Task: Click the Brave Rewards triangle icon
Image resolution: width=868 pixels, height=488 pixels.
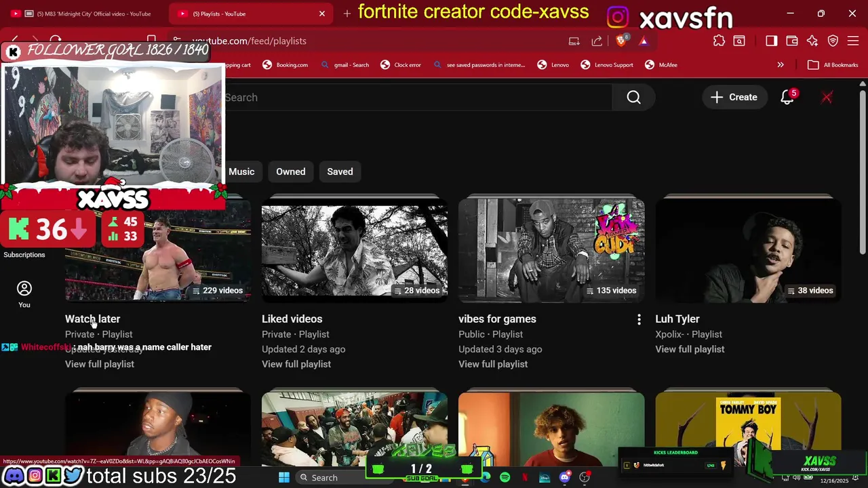Action: click(643, 41)
